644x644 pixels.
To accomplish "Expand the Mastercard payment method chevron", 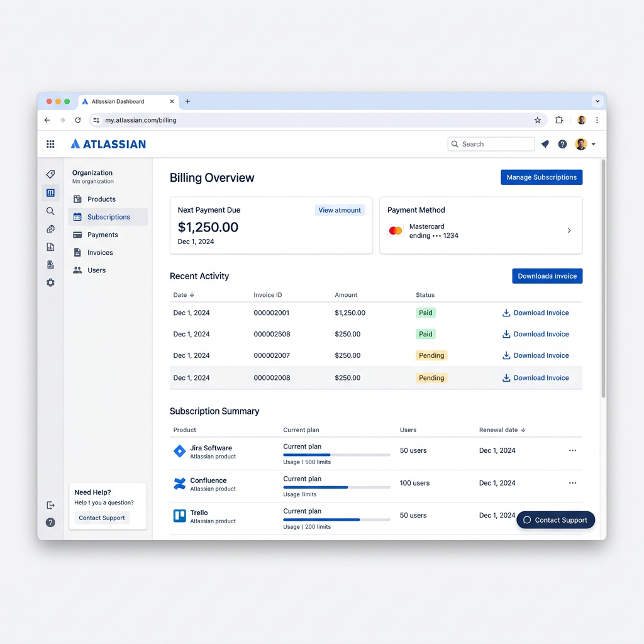I will click(x=569, y=230).
